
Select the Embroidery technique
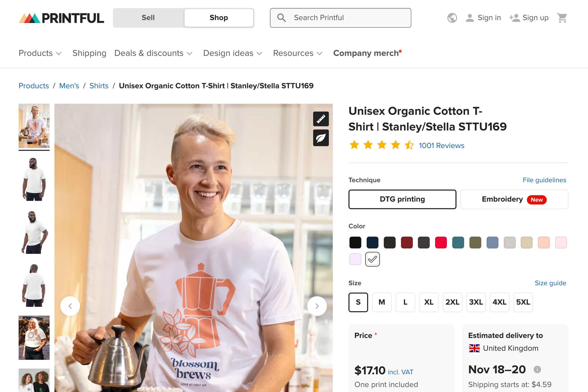[514, 199]
